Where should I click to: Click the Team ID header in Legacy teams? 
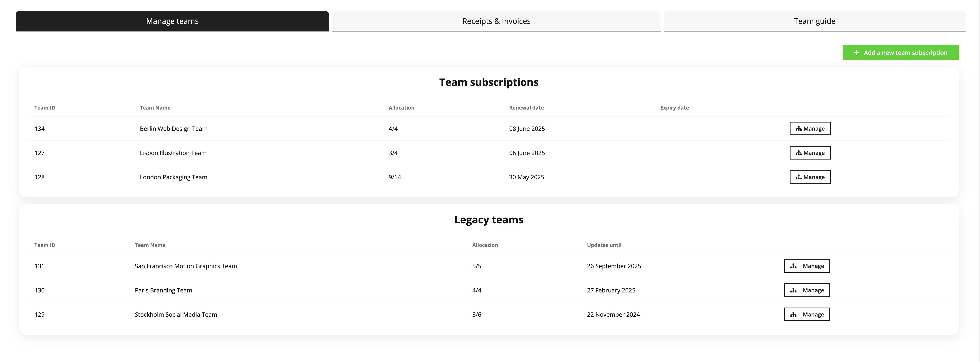(44, 245)
